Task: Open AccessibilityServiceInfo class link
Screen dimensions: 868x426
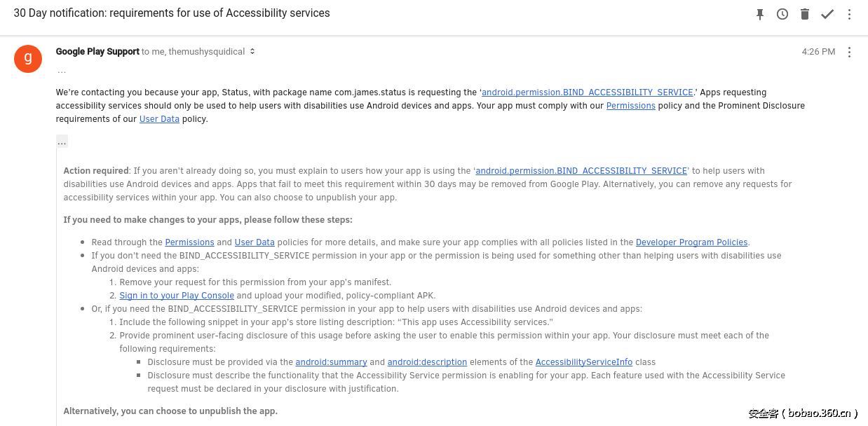Action: click(x=583, y=362)
